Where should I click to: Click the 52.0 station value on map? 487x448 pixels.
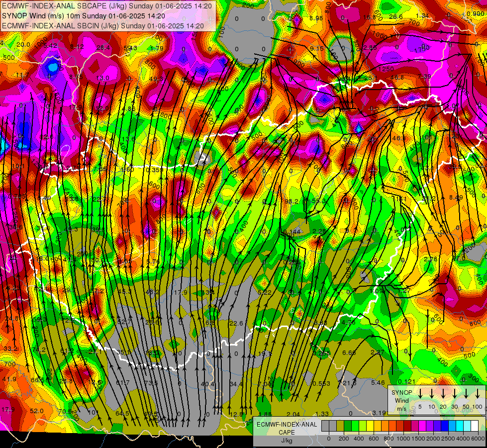pyautogui.click(x=37, y=411)
